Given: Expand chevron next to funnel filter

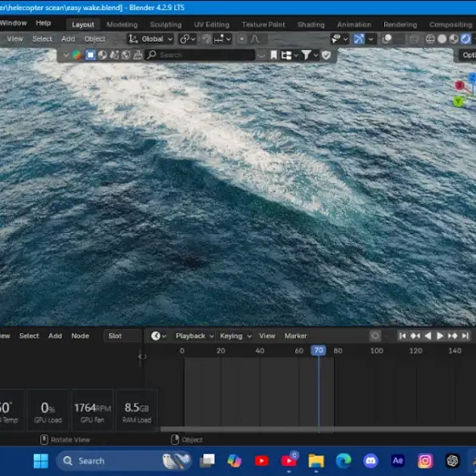Looking at the screenshot, I should [x=315, y=55].
